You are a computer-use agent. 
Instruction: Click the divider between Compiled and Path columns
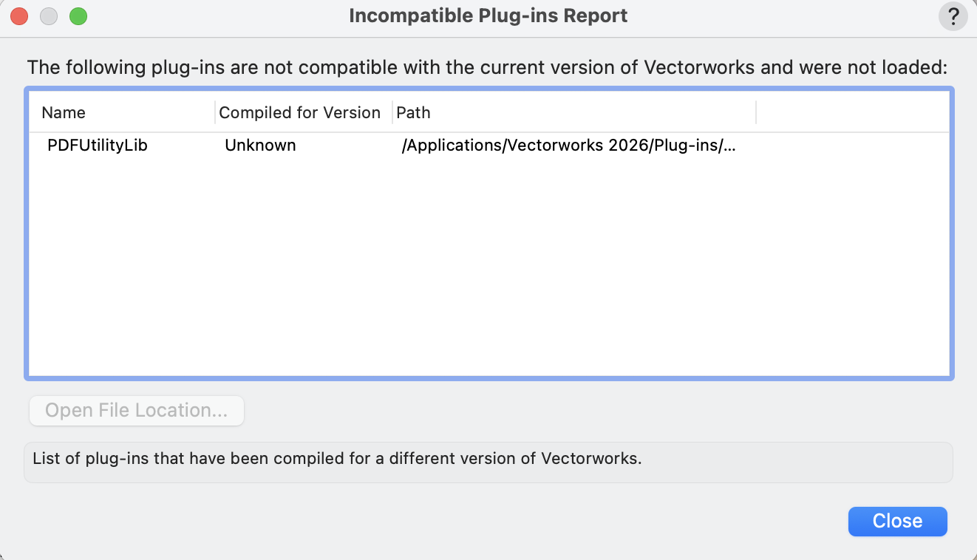click(392, 113)
